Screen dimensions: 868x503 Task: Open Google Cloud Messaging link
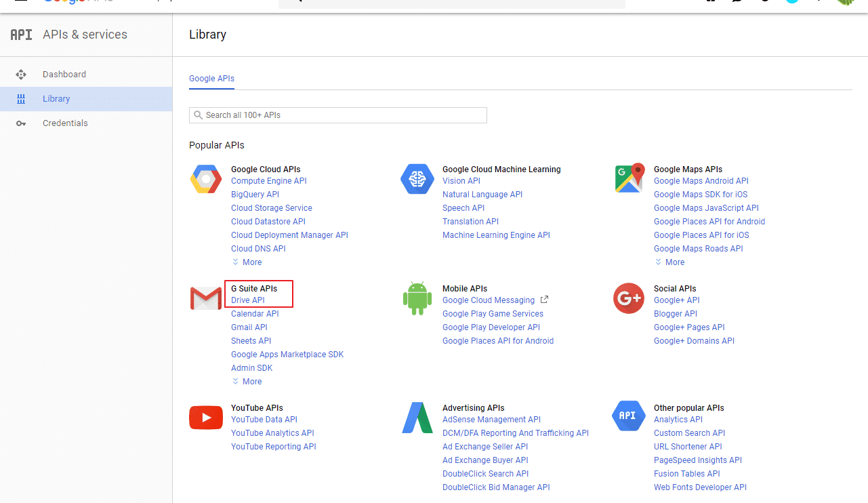[x=489, y=300]
